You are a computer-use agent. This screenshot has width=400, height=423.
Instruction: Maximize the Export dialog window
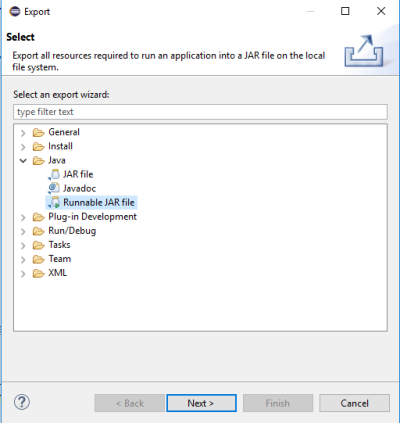345,11
